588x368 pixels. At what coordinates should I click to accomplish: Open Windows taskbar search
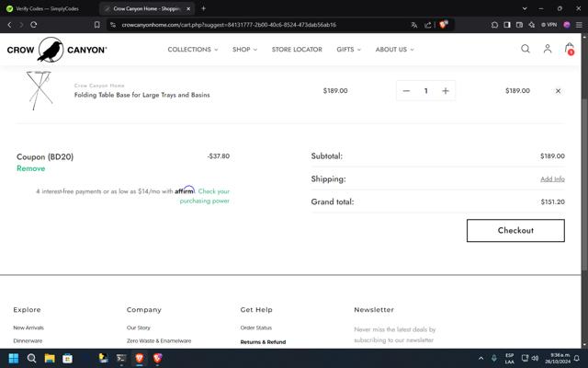[x=31, y=358]
